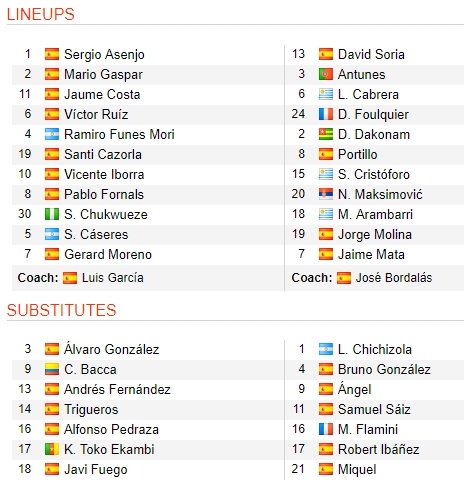464x483 pixels.
Task: Click Argentine flag next to Ramiro Funes Mori
Action: click(x=52, y=134)
